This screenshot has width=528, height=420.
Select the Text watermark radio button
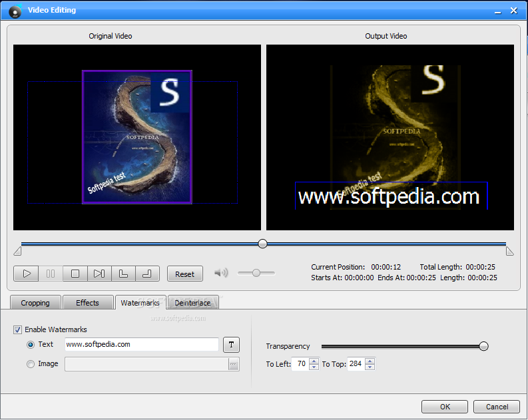click(31, 345)
